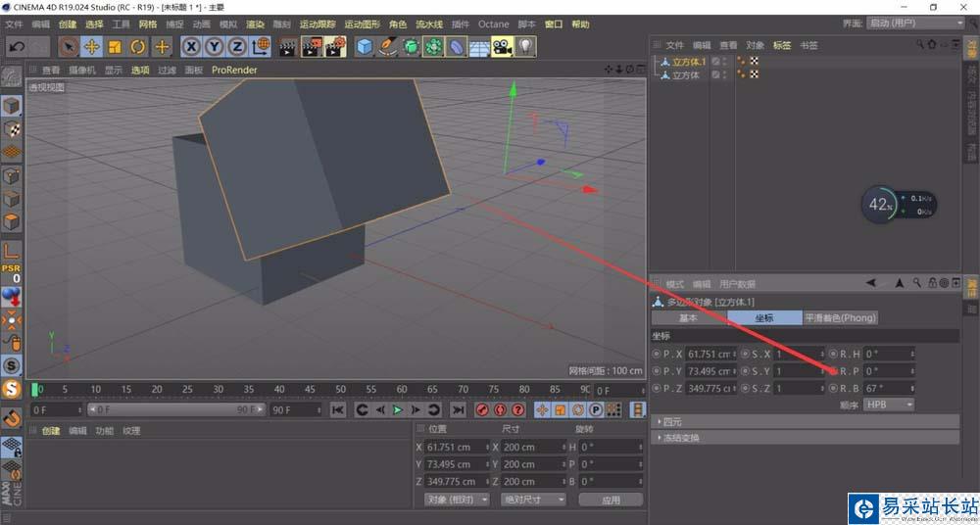Viewport: 980px width, 525px height.
Task: Click the camera object icon
Action: 502,46
